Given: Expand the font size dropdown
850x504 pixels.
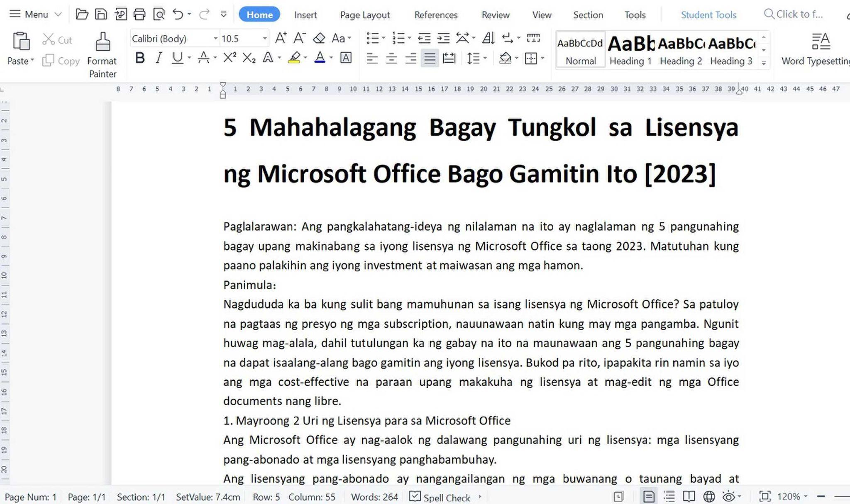Looking at the screenshot, I should (264, 39).
